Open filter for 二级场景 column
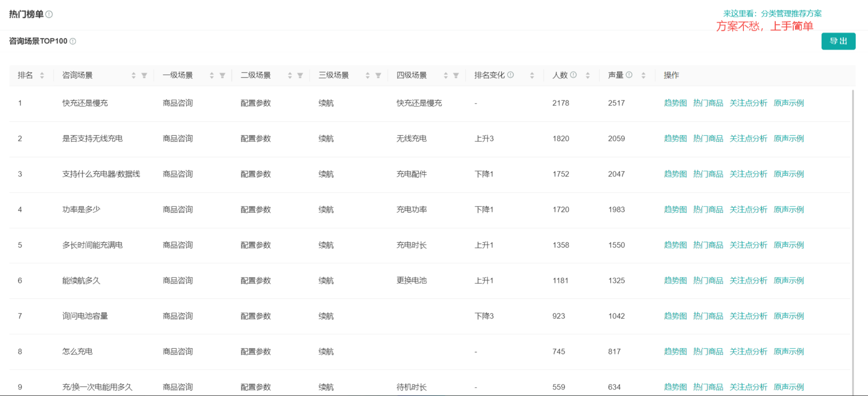The width and height of the screenshot is (868, 396). point(300,75)
